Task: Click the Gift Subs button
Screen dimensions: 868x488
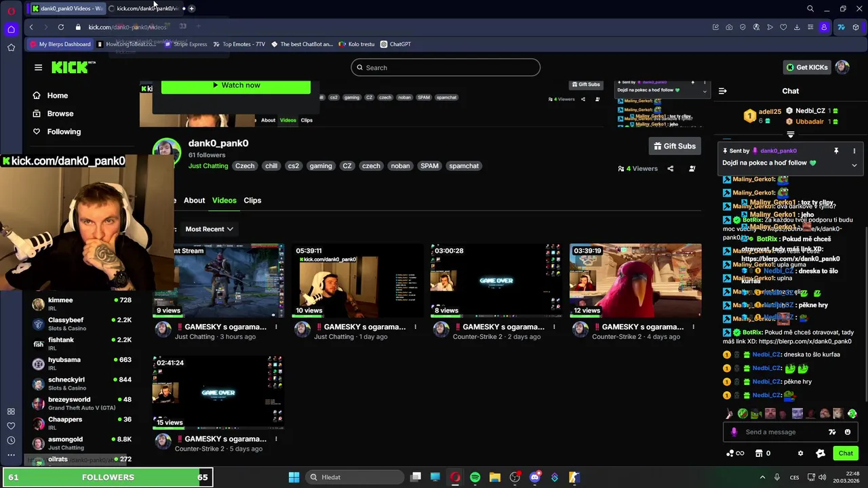Action: point(675,146)
